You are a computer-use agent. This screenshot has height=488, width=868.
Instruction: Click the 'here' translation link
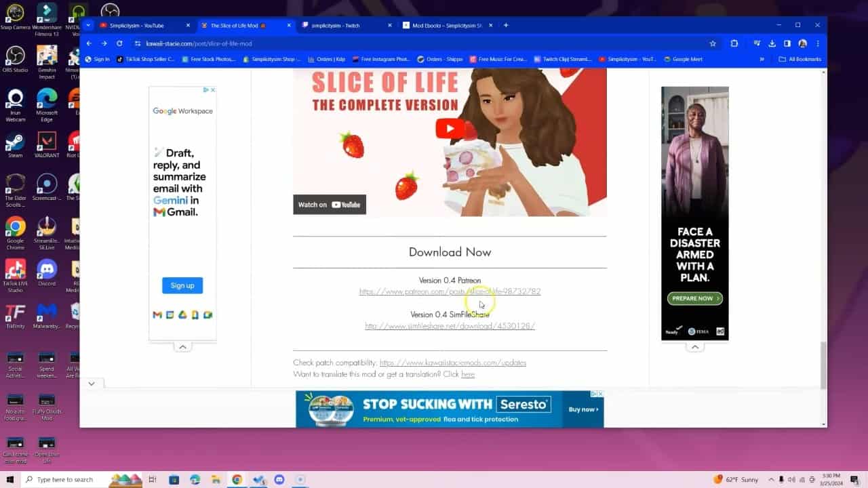[468, 374]
